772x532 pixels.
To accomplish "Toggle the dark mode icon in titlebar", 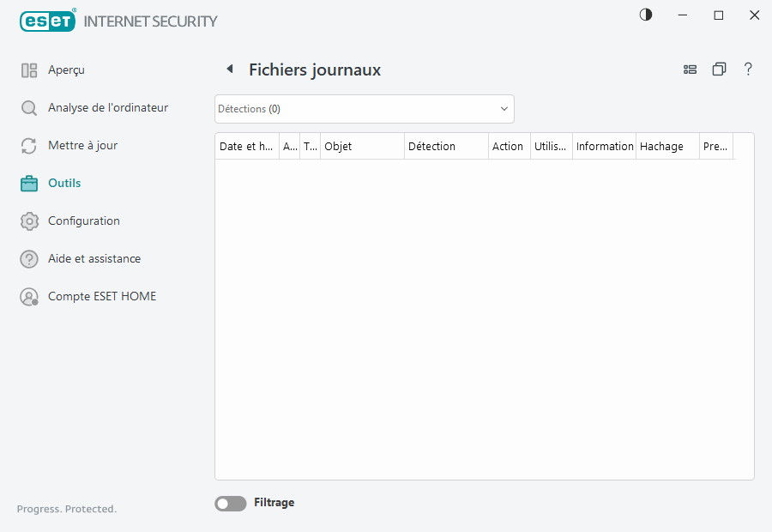I will [x=644, y=15].
